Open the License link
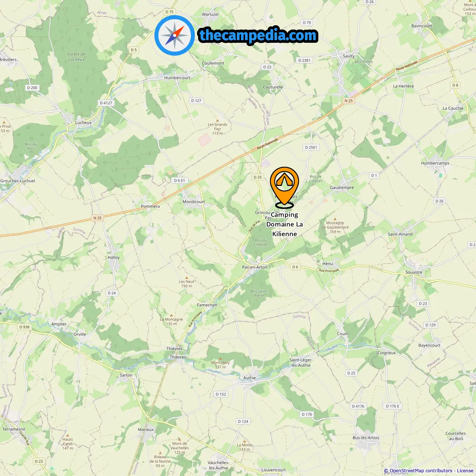The image size is (476, 476). [465, 470]
